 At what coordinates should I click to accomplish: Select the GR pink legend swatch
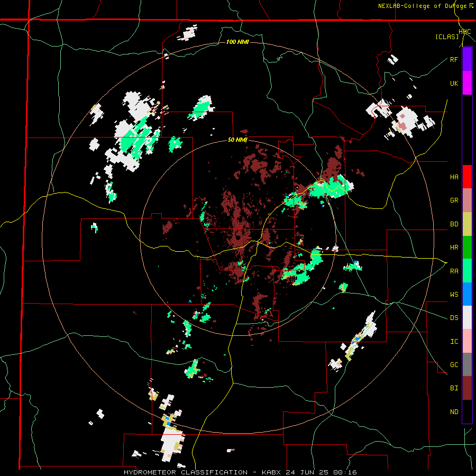[x=467, y=200]
